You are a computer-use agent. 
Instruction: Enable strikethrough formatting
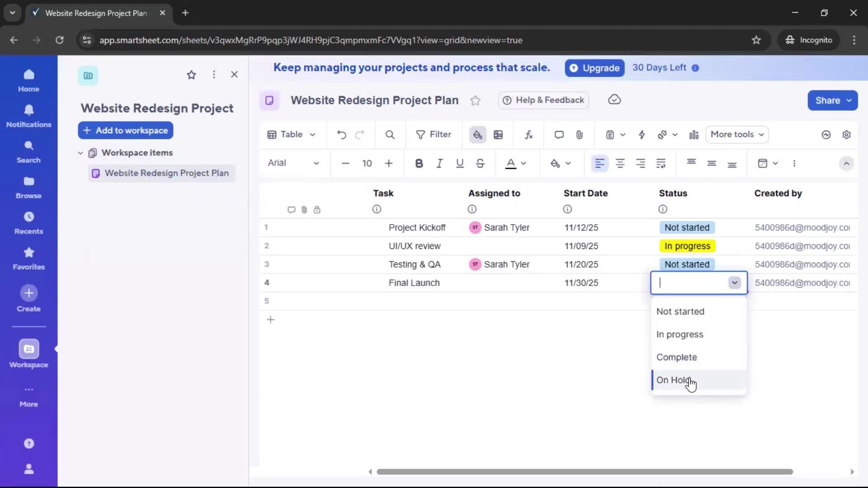(480, 163)
